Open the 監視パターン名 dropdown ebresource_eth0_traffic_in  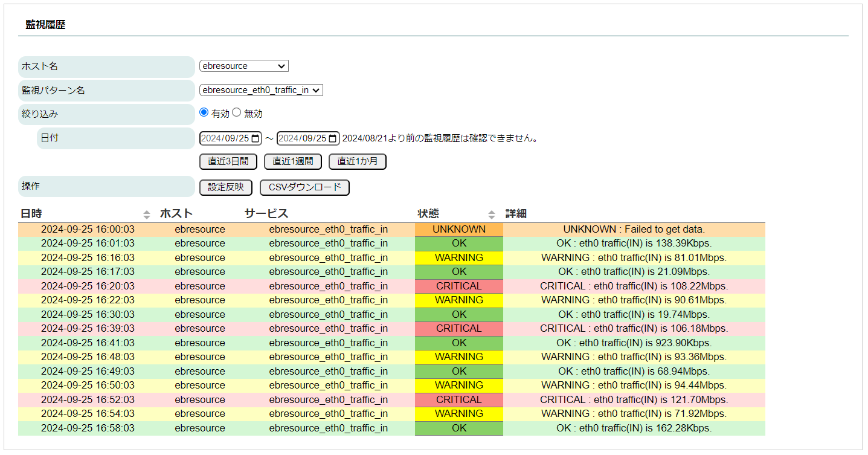261,90
